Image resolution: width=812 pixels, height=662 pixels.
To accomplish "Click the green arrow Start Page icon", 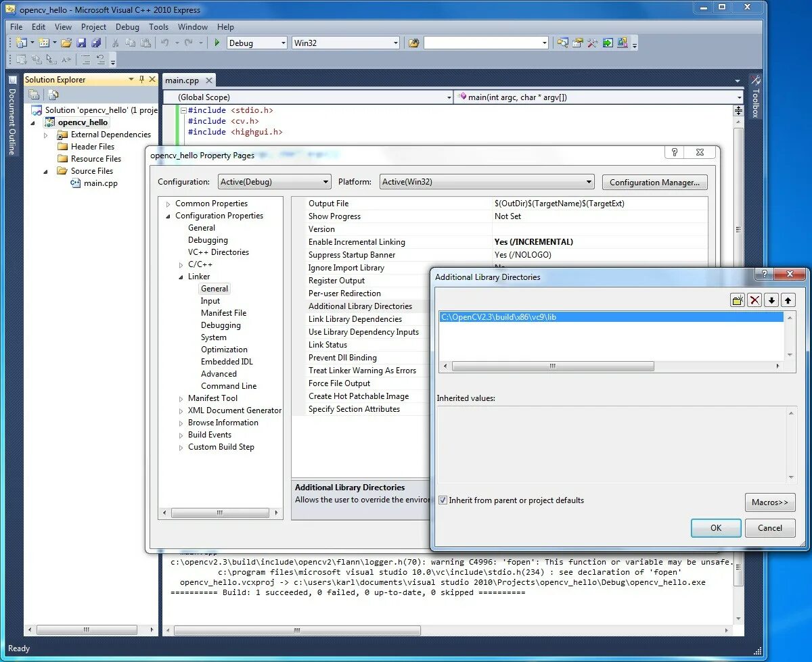I will [x=608, y=43].
